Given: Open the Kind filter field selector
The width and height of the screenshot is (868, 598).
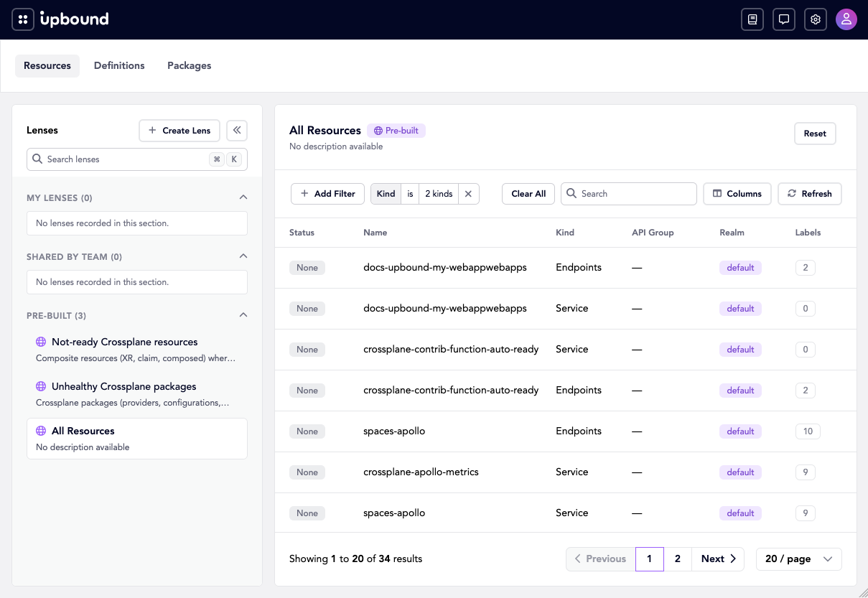Looking at the screenshot, I should (386, 194).
